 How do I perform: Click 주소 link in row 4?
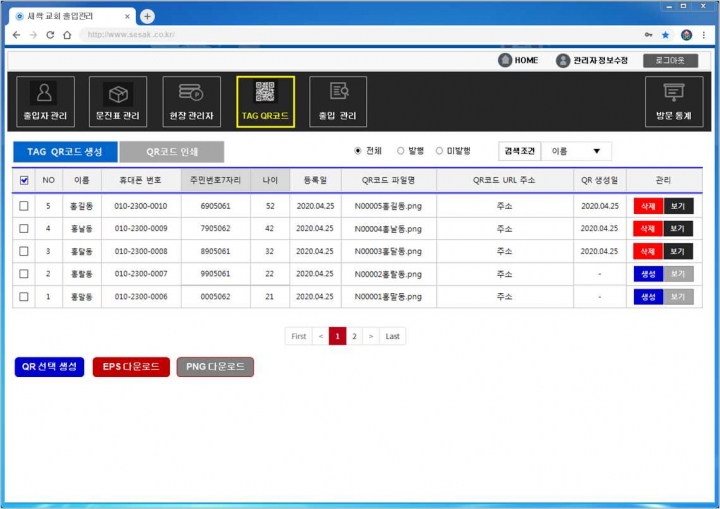click(x=504, y=229)
